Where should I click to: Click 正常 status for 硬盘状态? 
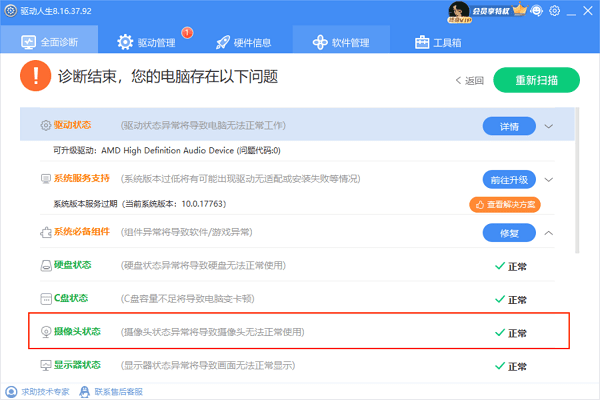tap(511, 266)
